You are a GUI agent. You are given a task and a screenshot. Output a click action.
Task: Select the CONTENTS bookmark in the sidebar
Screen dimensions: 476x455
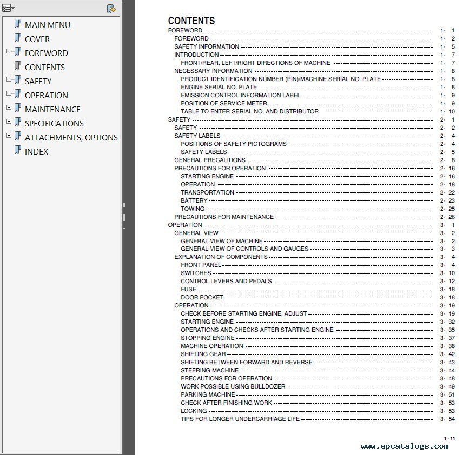tap(45, 68)
